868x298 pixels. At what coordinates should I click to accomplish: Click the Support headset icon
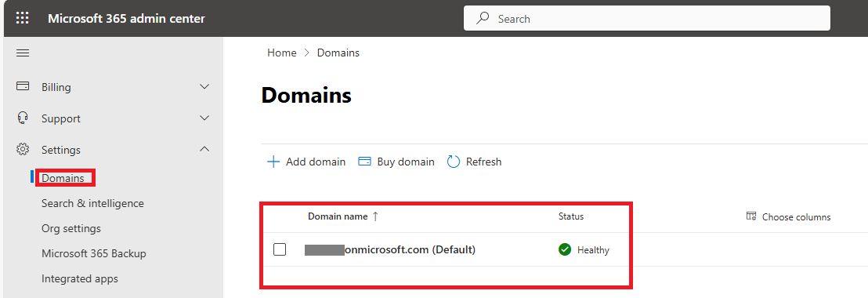[23, 118]
